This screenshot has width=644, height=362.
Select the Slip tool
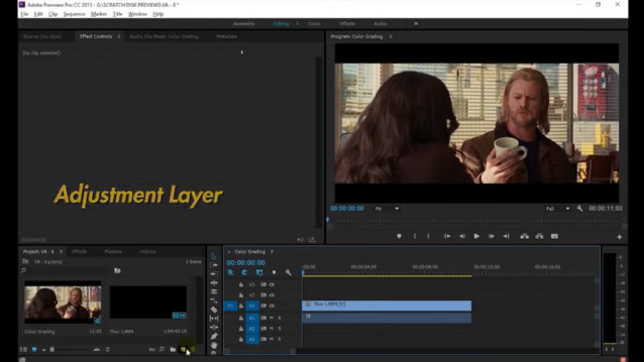point(213,318)
